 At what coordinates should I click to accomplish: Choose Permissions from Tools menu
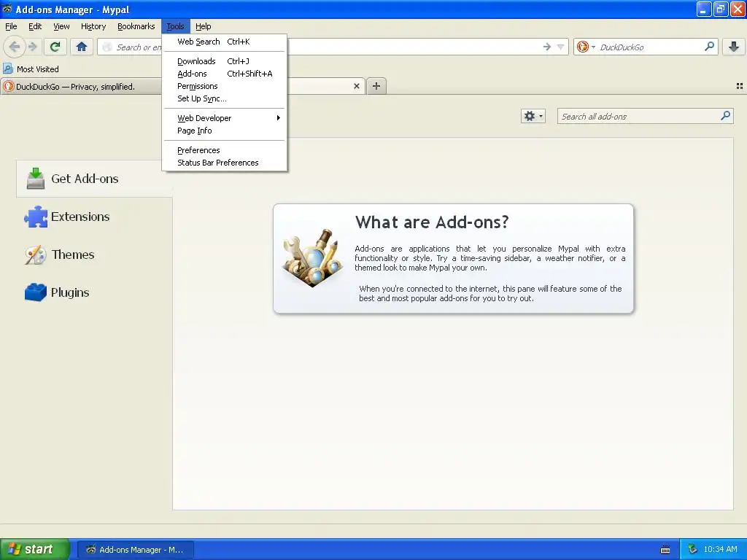pyautogui.click(x=225, y=86)
